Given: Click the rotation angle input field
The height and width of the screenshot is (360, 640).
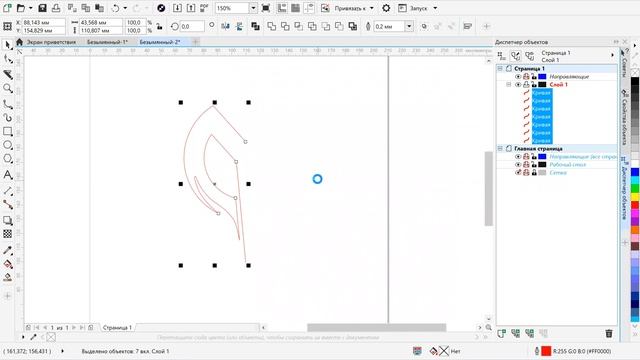Looking at the screenshot, I should click(x=192, y=26).
